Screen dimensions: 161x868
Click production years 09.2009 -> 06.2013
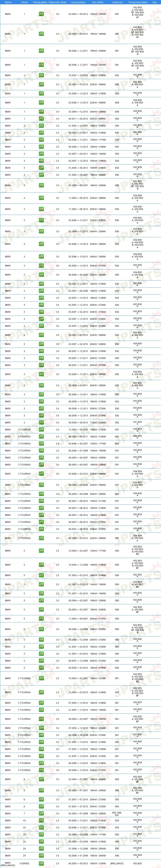point(78,423)
